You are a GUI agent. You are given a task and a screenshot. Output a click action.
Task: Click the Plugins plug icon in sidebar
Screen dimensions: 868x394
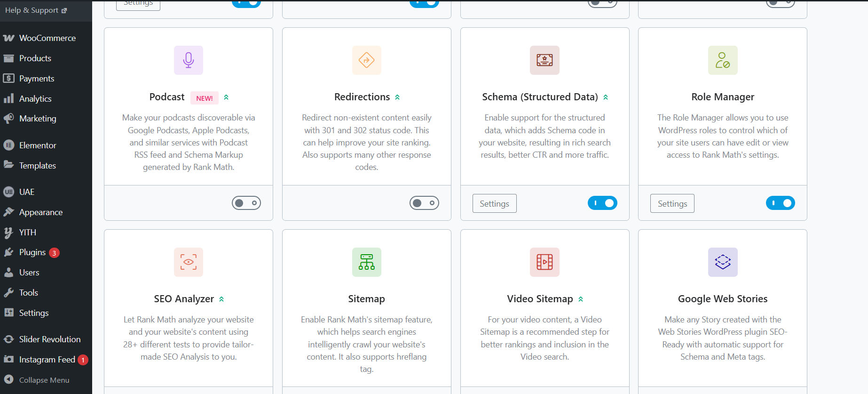pyautogui.click(x=8, y=252)
